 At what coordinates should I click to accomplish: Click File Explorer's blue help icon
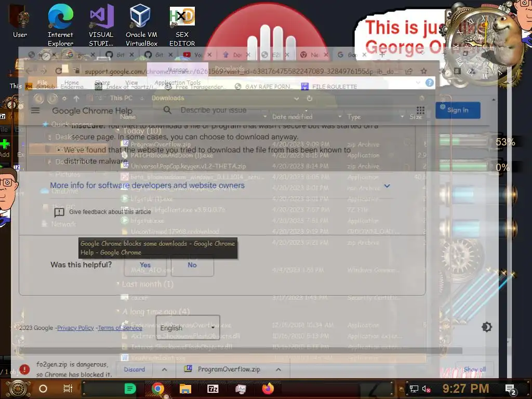430,83
